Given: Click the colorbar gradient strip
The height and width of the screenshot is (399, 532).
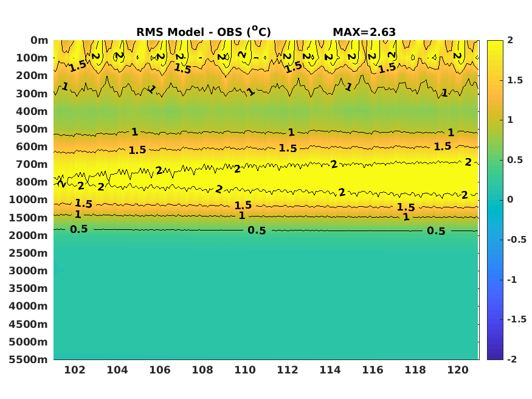Looking at the screenshot, I should (495, 200).
